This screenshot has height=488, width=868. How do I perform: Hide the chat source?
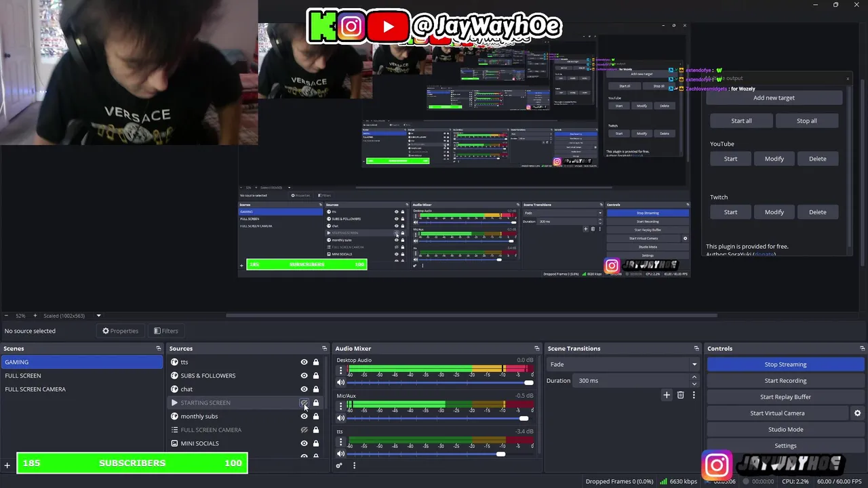coord(304,389)
